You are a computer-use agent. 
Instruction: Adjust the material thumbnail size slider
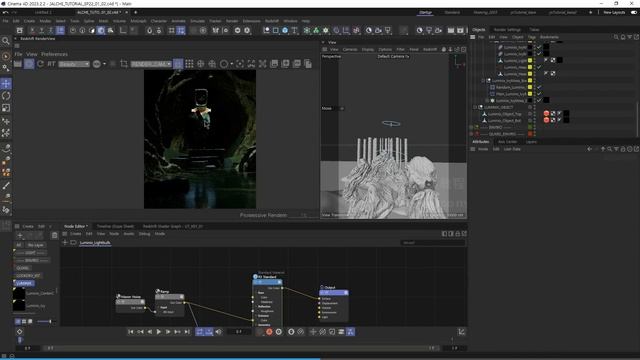tap(46, 322)
